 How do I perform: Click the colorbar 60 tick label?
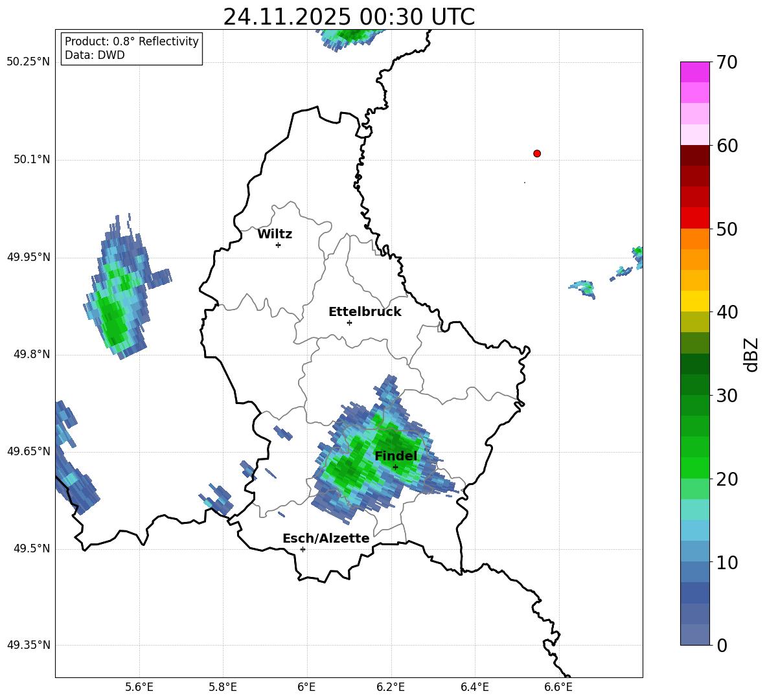tap(727, 146)
